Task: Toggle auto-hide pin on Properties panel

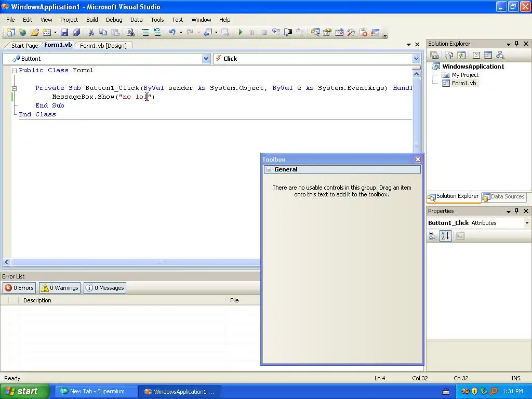Action: (x=517, y=211)
